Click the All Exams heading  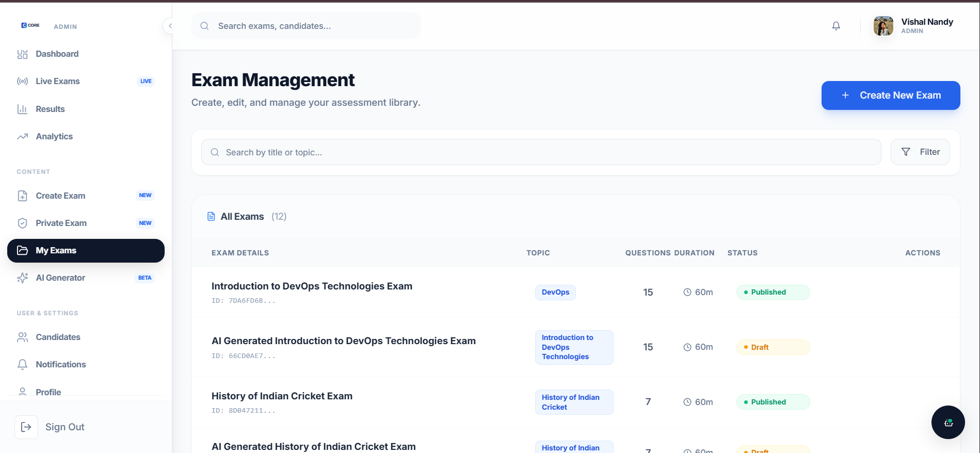pos(242,217)
